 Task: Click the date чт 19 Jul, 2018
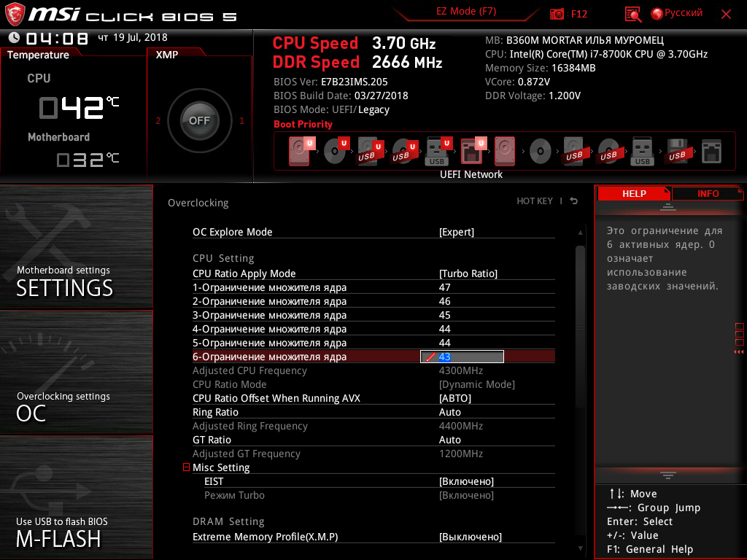(x=133, y=37)
